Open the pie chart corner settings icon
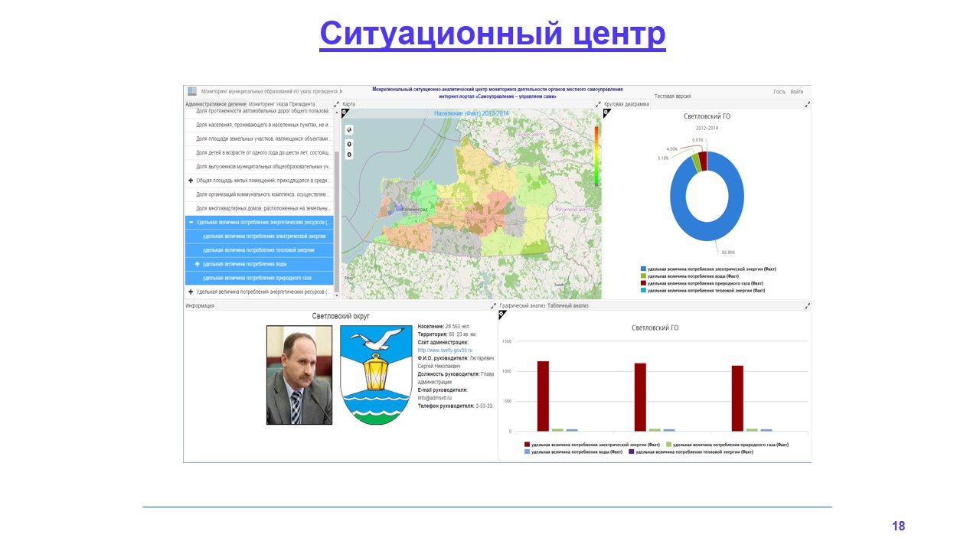The width and height of the screenshot is (980, 551). [607, 113]
